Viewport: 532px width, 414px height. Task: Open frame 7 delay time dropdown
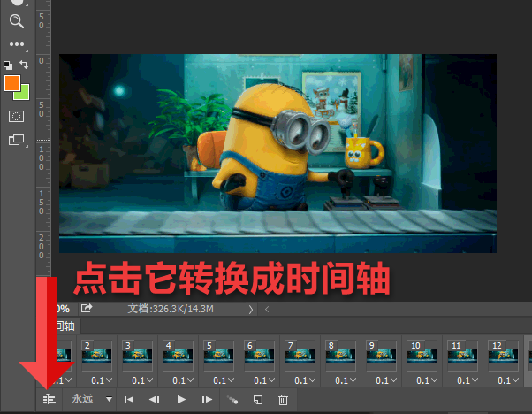305,380
